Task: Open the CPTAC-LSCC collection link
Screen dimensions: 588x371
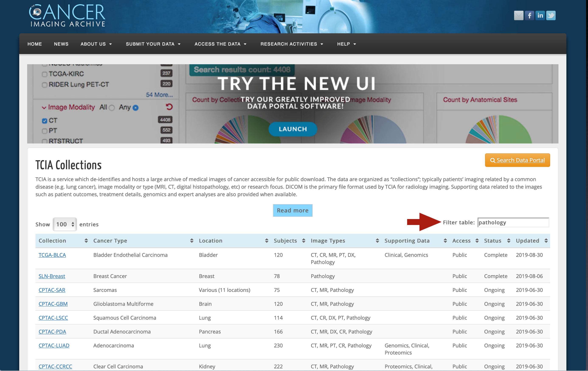Action: [53, 318]
